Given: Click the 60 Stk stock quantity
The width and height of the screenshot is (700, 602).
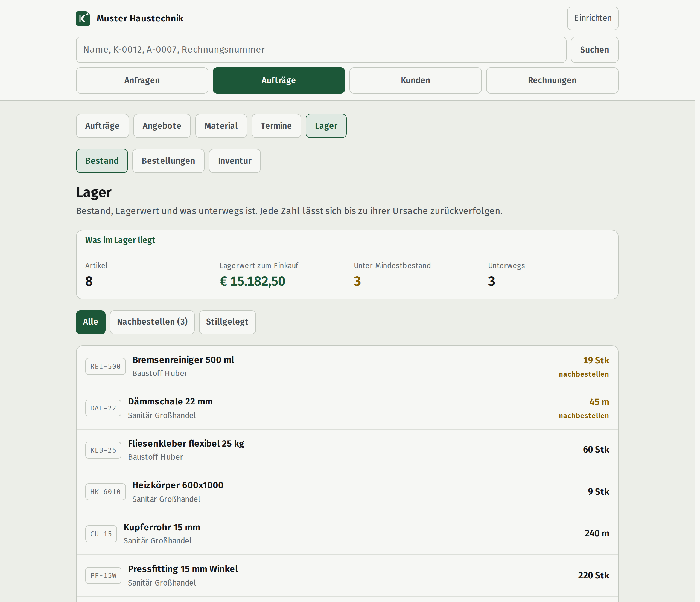Looking at the screenshot, I should click(x=596, y=450).
